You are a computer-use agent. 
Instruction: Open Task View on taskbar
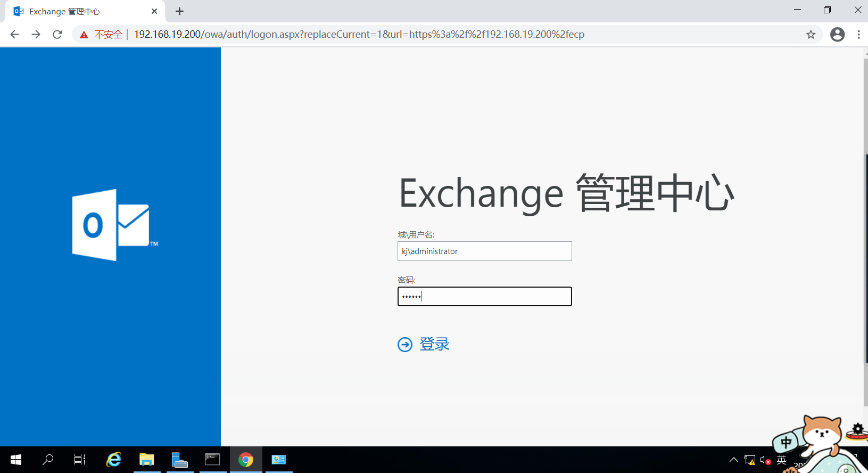pos(80,460)
